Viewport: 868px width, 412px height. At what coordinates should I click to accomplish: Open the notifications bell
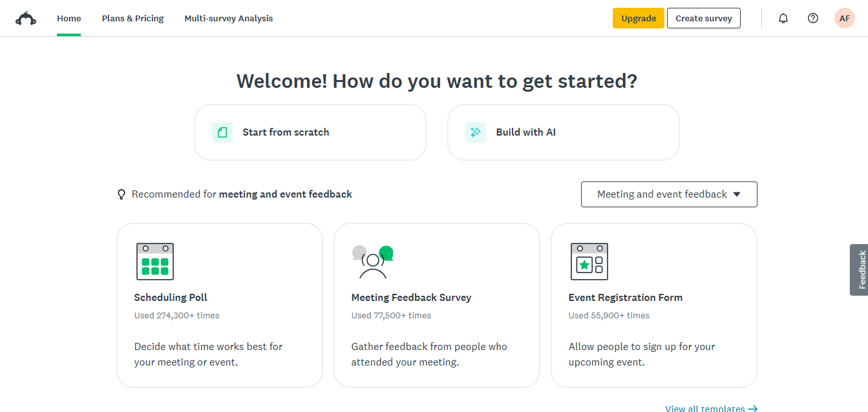783,18
